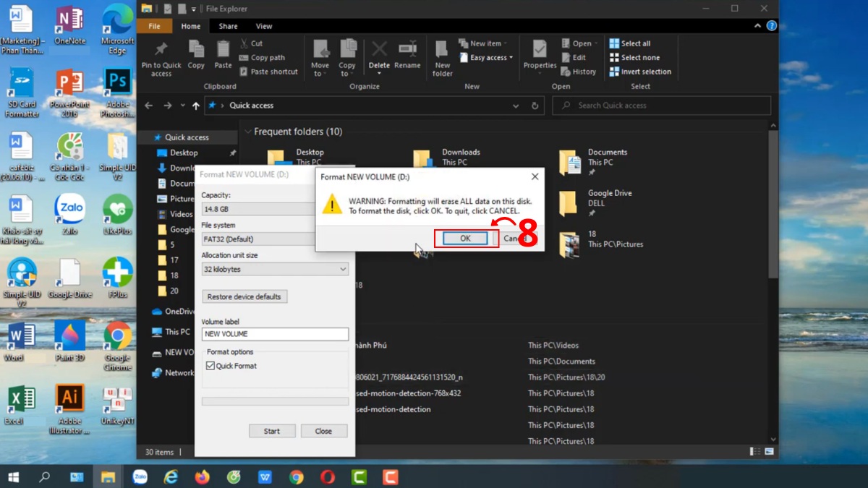The image size is (868, 488).
Task: Confirm the format warning with OK
Action: click(x=465, y=239)
